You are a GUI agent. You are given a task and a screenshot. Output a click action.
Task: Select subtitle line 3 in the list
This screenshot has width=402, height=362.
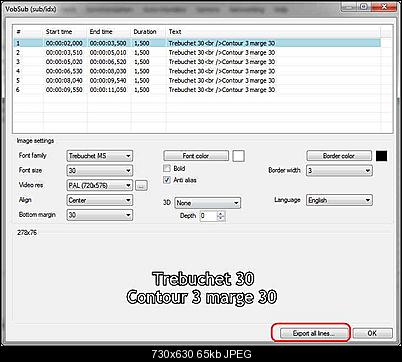pyautogui.click(x=197, y=62)
